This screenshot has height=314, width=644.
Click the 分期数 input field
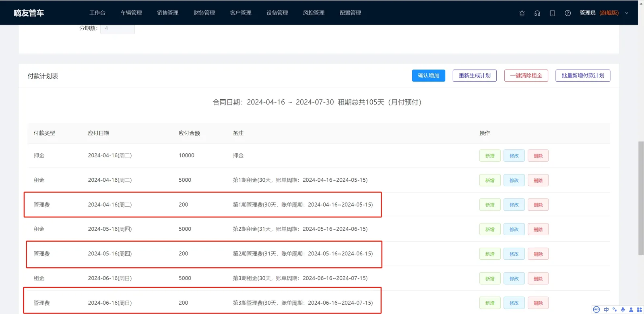pos(118,29)
